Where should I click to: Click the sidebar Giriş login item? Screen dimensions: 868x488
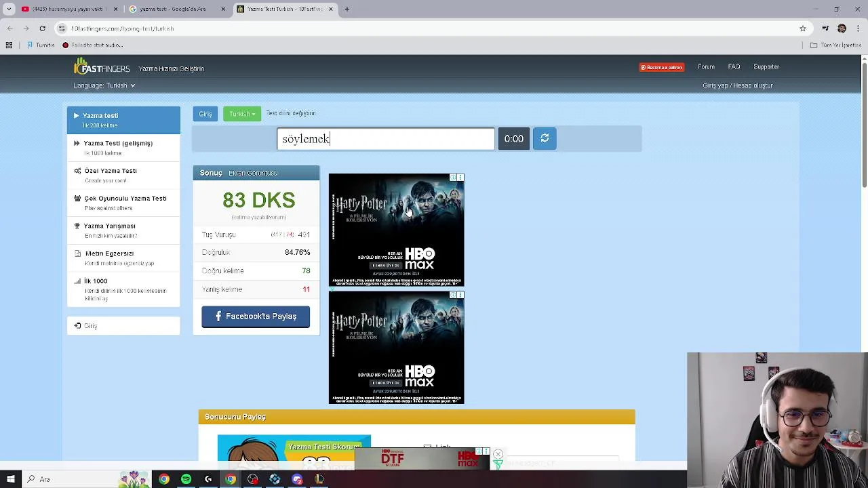tap(123, 326)
